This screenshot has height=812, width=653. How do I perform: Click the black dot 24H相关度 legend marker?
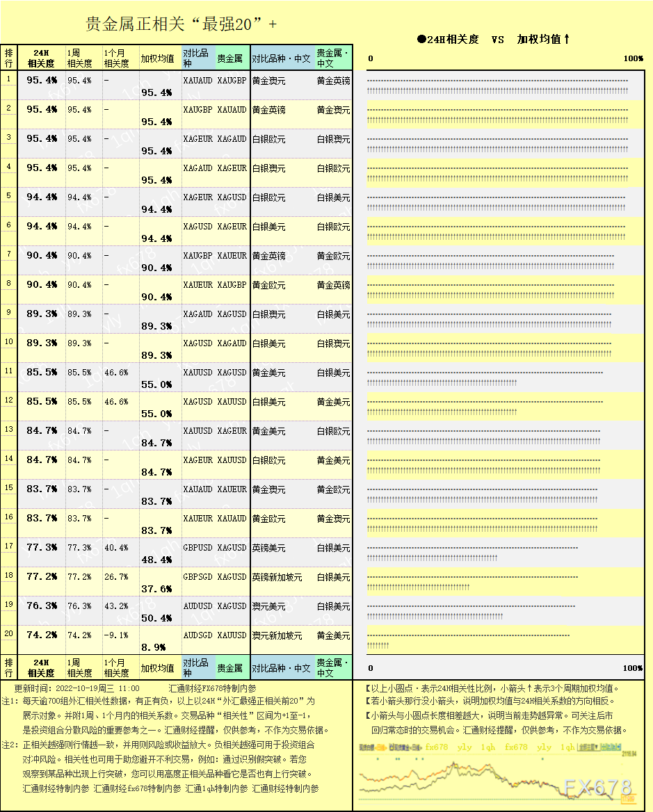(421, 40)
